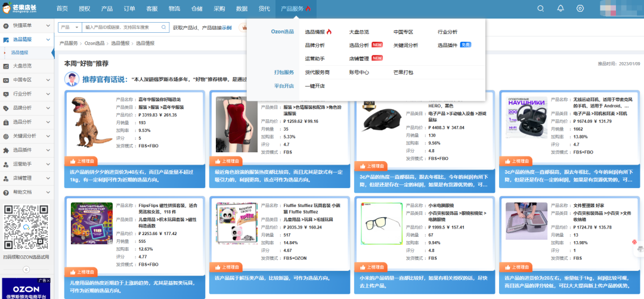This screenshot has width=644, height=299.
Task: Choose 大盘总览 in the Ozon选品 dropdown menu
Action: (x=359, y=32)
